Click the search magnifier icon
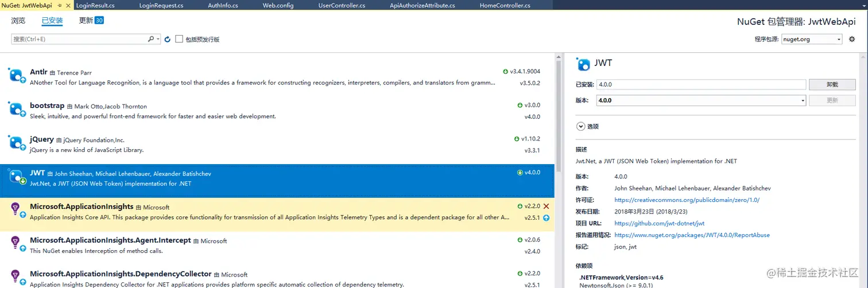The height and width of the screenshot is (288, 868). pos(151,39)
